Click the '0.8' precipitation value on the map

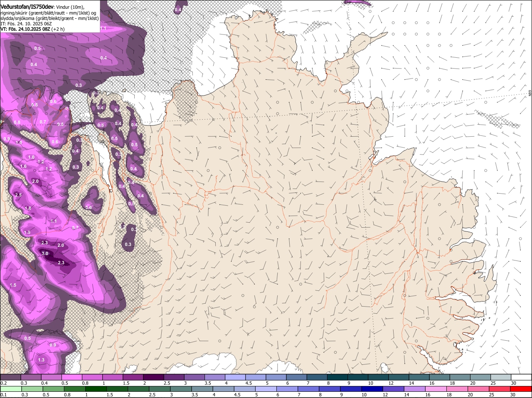[x=17, y=122]
